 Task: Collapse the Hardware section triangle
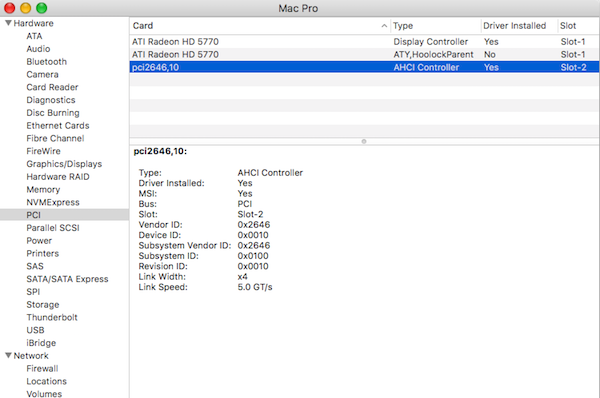click(8, 23)
